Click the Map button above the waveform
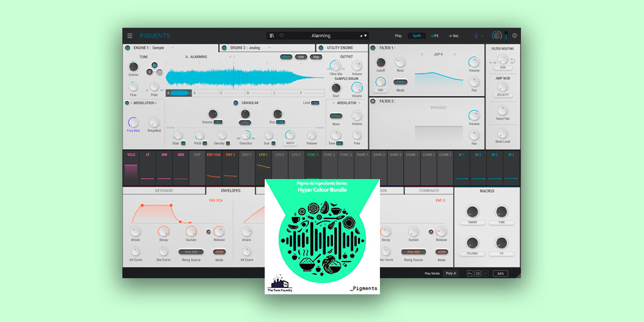This screenshot has width=644, height=322. pyautogui.click(x=316, y=57)
